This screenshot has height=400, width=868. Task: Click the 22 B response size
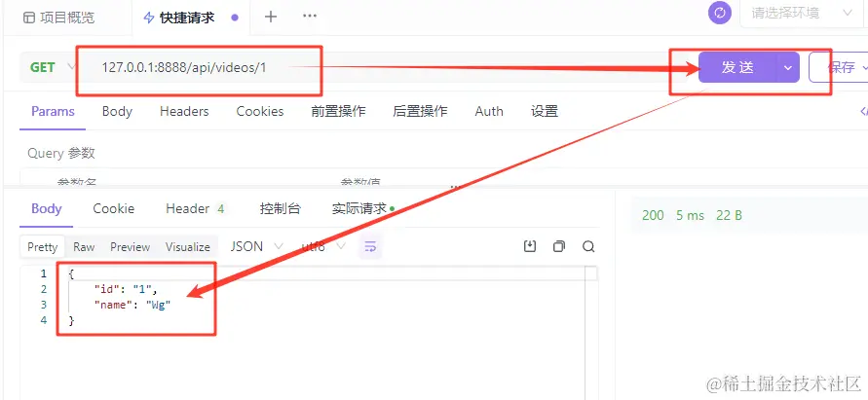(x=729, y=215)
